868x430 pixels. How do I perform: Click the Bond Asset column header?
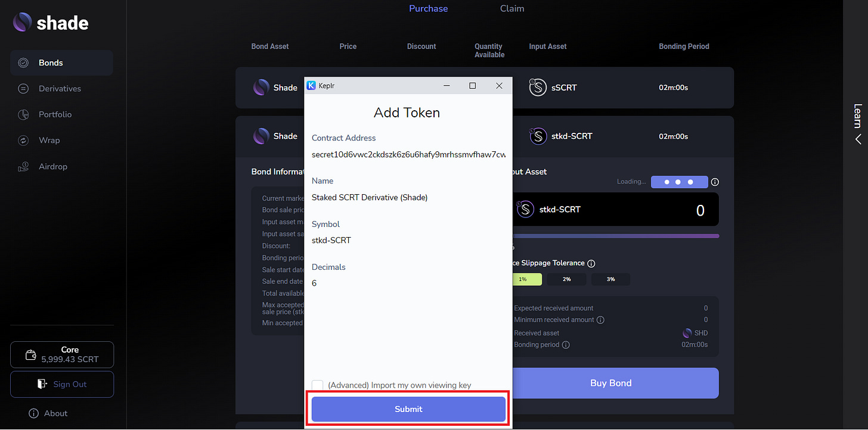270,46
